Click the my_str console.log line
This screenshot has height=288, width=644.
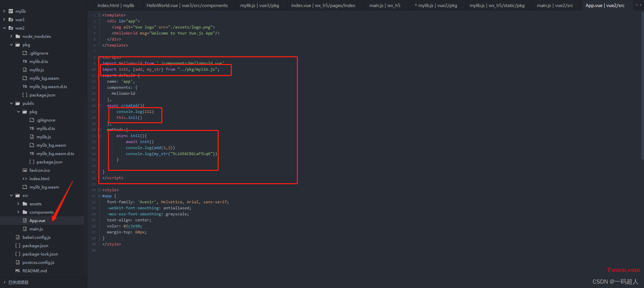pos(171,154)
